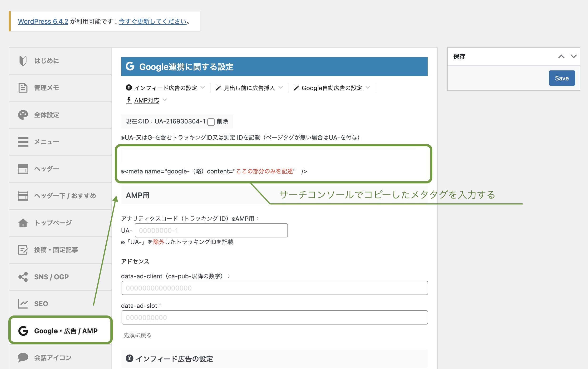Click the 管理メモ document icon
The height and width of the screenshot is (369, 588).
point(23,88)
